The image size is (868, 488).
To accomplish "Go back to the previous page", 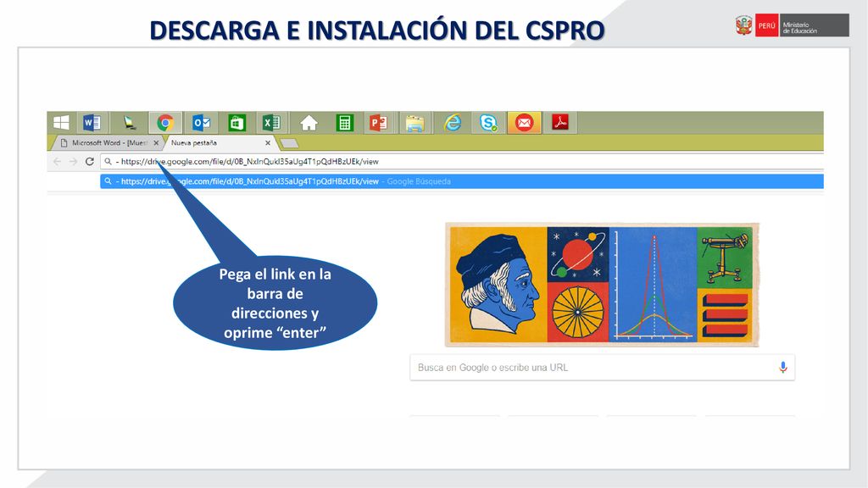I will [x=57, y=162].
